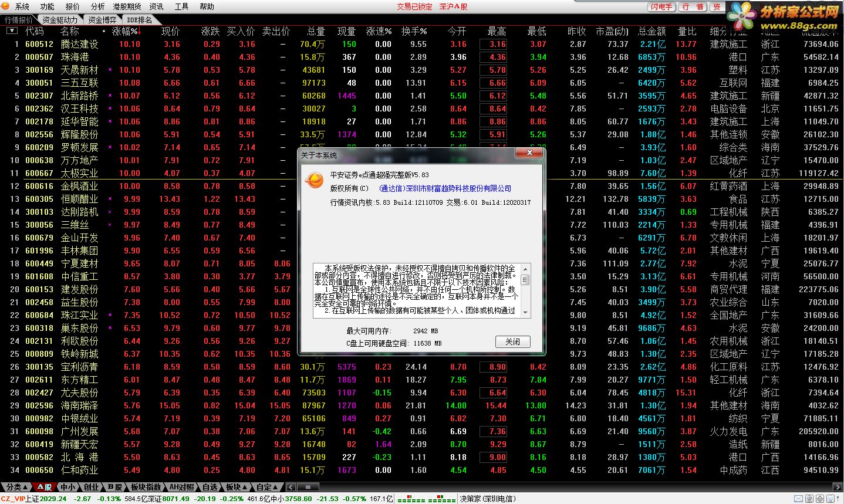Click the 行情 button at top right
This screenshot has height=504, width=844.
point(693,6)
